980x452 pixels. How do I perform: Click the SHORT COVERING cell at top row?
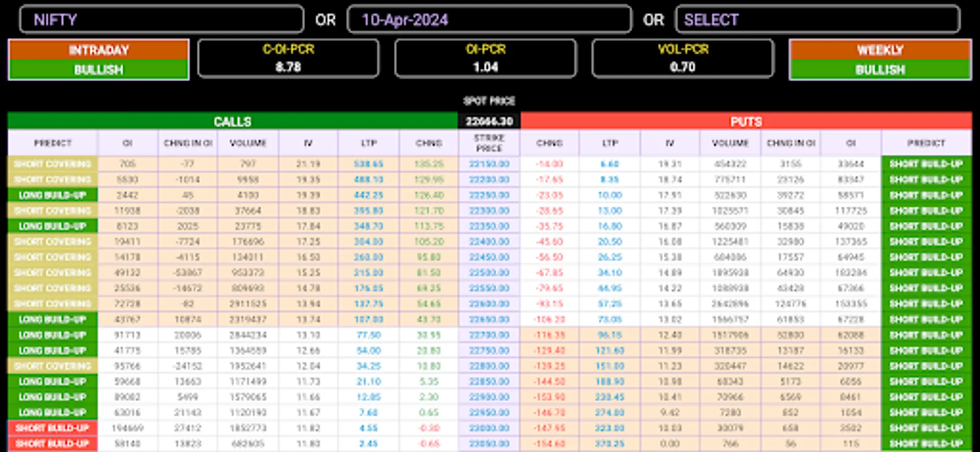tap(52, 164)
